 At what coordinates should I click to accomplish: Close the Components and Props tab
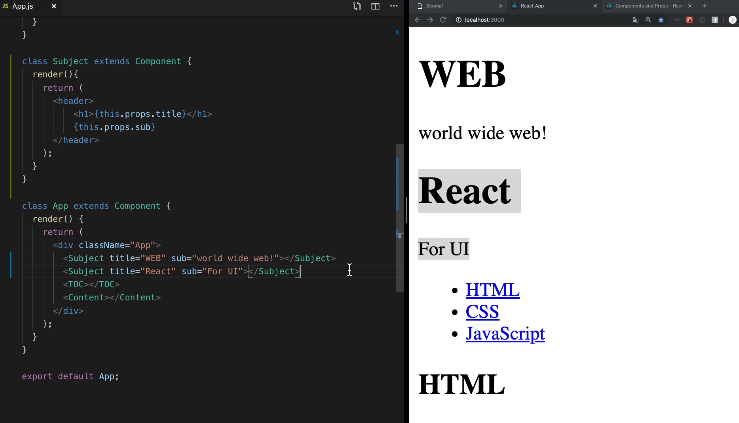(690, 6)
